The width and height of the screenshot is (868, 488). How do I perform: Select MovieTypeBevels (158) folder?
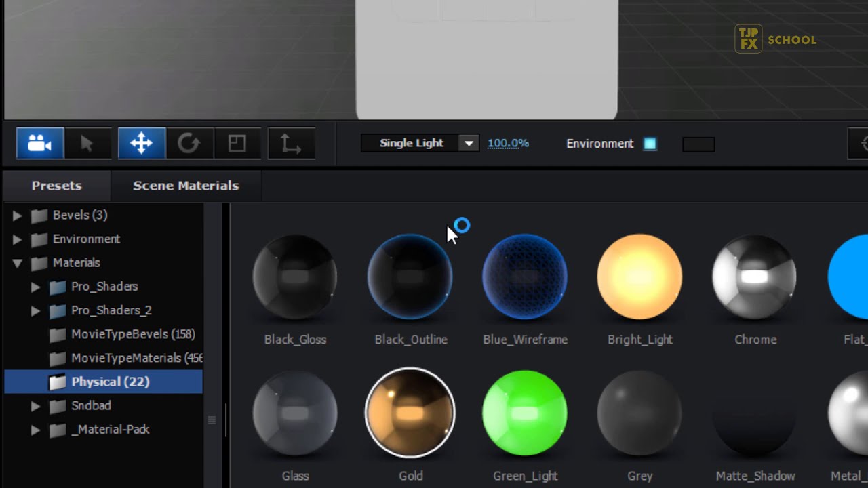pyautogui.click(x=133, y=333)
